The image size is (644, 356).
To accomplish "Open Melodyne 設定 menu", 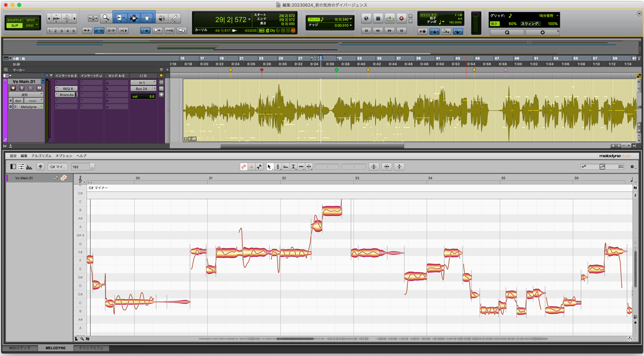I will click(x=13, y=155).
